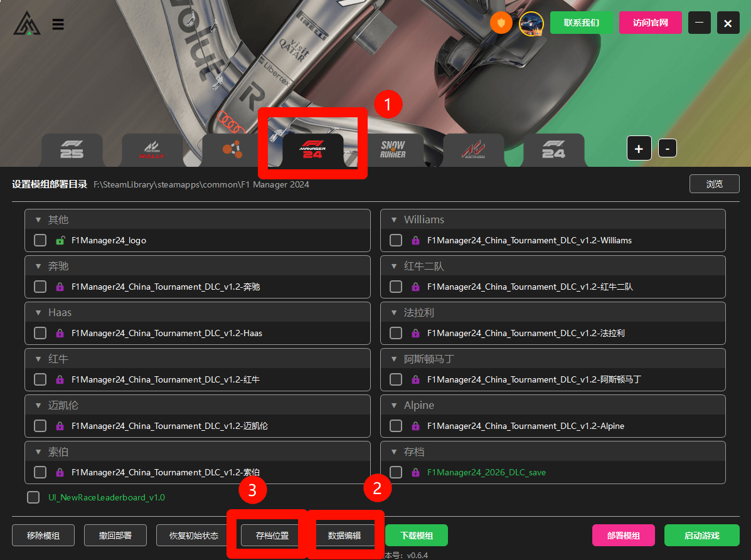Screen dimensions: 751x560
Task: Click purple lock icon of 迈凯伦 mod
Action: (60, 426)
